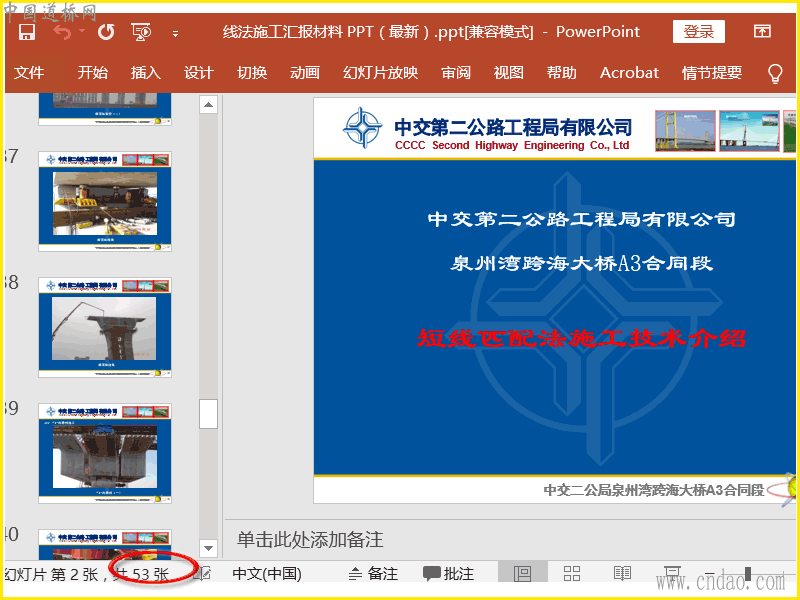Image resolution: width=800 pixels, height=600 pixels.
Task: Click slide heading 中交第二公路工程局有限公司
Action: click(582, 219)
